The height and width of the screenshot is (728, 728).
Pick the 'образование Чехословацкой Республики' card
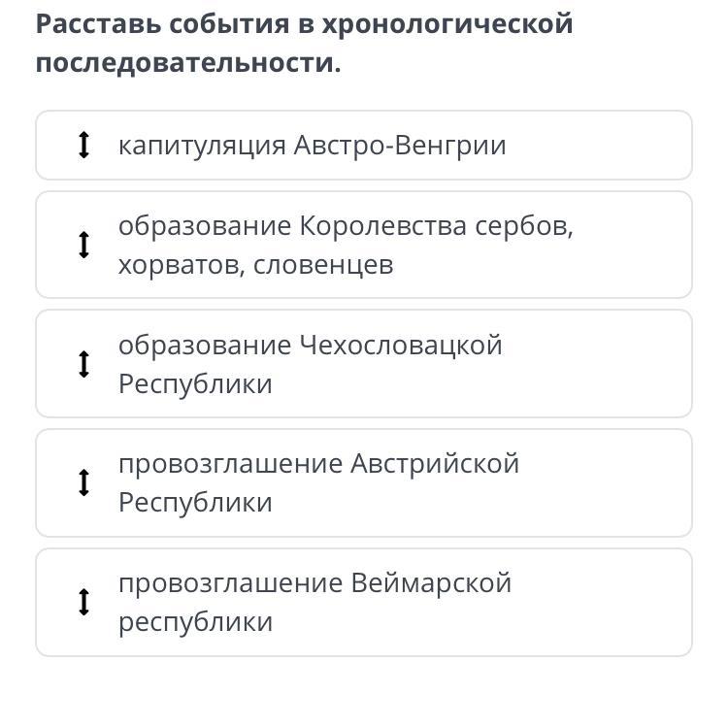click(363, 364)
